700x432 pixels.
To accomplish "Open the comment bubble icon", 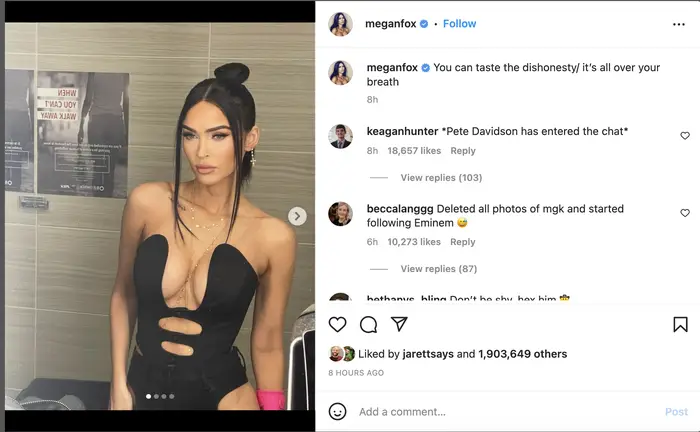I will tap(368, 324).
